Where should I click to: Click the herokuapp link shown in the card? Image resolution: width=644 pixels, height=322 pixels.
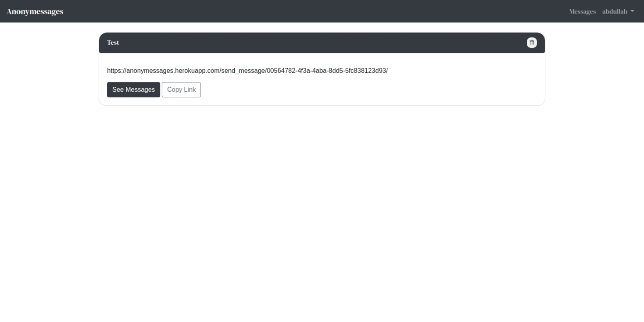pyautogui.click(x=247, y=71)
